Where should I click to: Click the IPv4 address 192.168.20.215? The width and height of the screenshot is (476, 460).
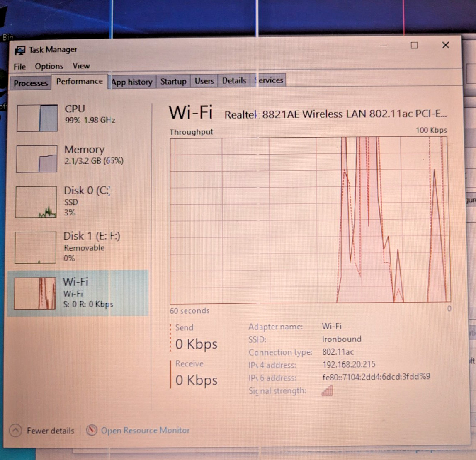(x=349, y=364)
